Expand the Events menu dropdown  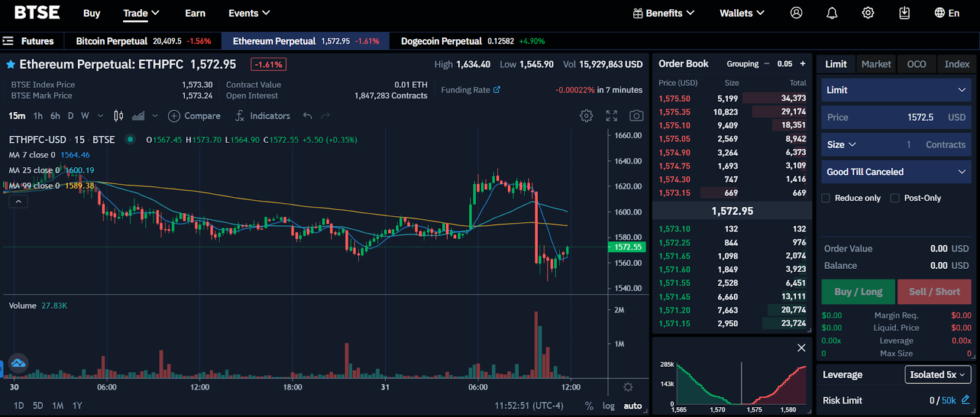(x=249, y=13)
